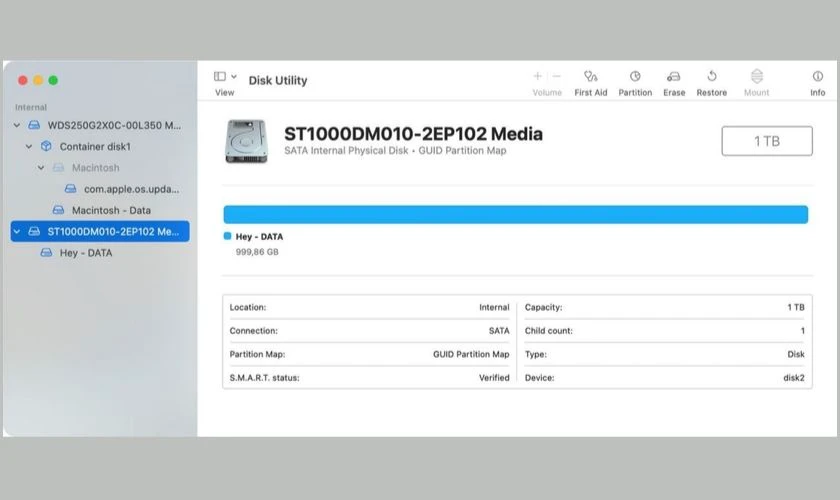Screen dimensions: 840x500
Task: Click the WDS250G2X0C disk icon in sidebar
Action: tap(34, 125)
